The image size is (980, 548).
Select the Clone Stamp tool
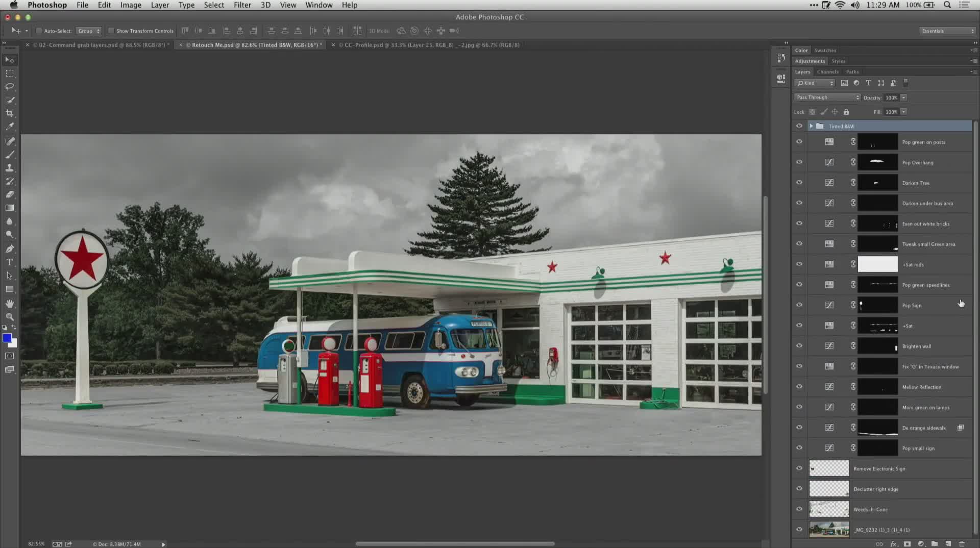[x=10, y=168]
